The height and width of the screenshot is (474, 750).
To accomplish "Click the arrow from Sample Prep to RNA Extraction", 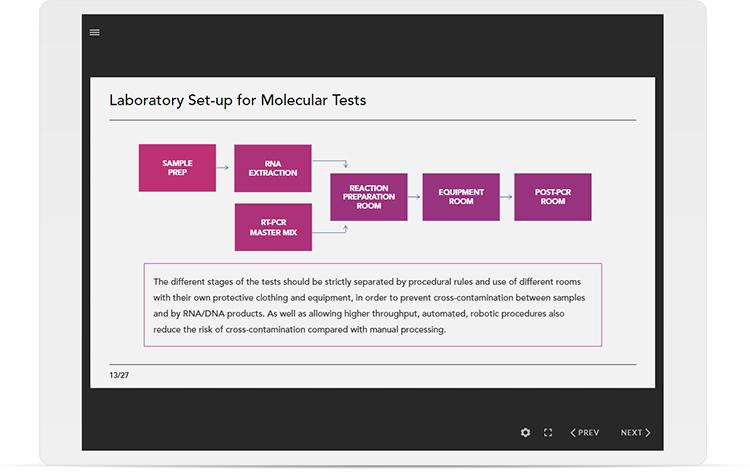I will coord(225,168).
